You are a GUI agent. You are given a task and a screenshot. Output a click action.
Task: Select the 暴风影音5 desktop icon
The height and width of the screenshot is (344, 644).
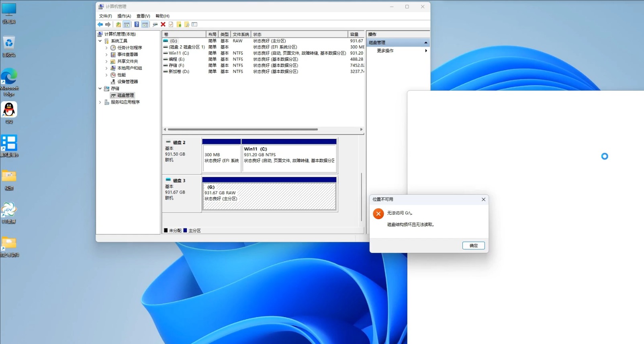pyautogui.click(x=9, y=146)
